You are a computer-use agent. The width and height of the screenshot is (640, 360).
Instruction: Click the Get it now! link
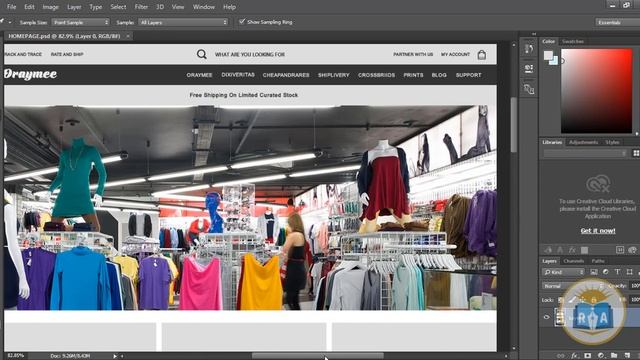pos(598,231)
